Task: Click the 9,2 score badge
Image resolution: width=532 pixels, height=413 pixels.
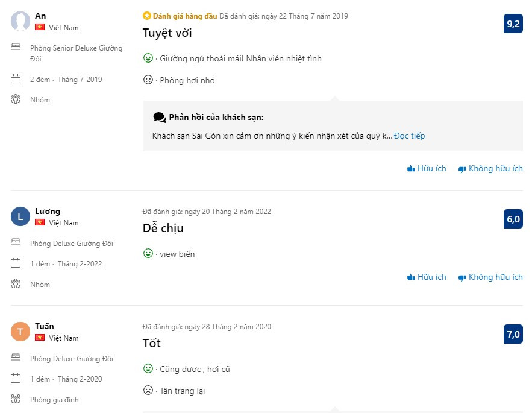Action: (x=513, y=24)
